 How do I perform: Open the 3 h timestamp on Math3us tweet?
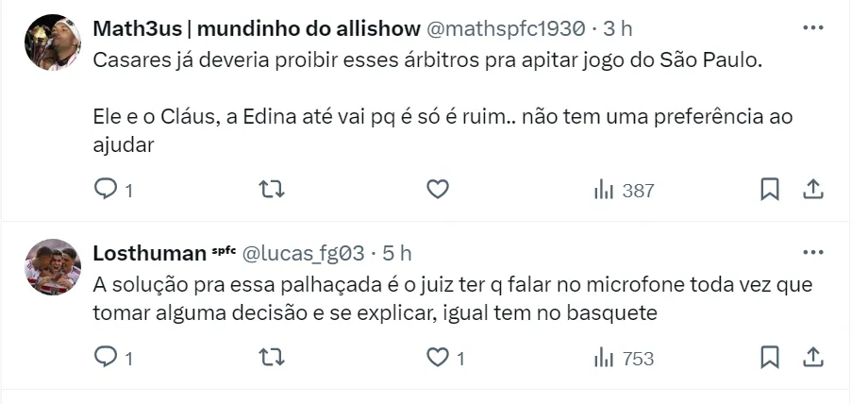pyautogui.click(x=619, y=28)
